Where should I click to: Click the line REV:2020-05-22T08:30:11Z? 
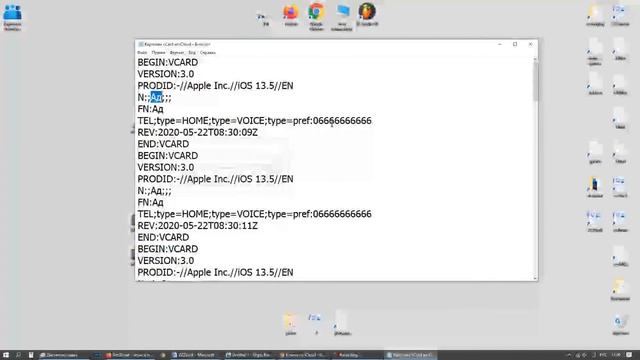[x=198, y=226]
